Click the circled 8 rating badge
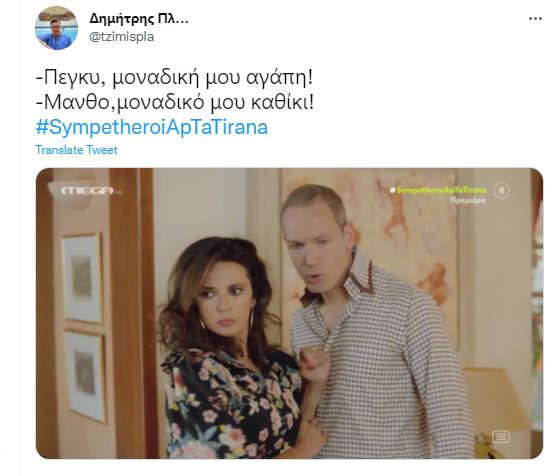The image size is (556, 476). (501, 190)
